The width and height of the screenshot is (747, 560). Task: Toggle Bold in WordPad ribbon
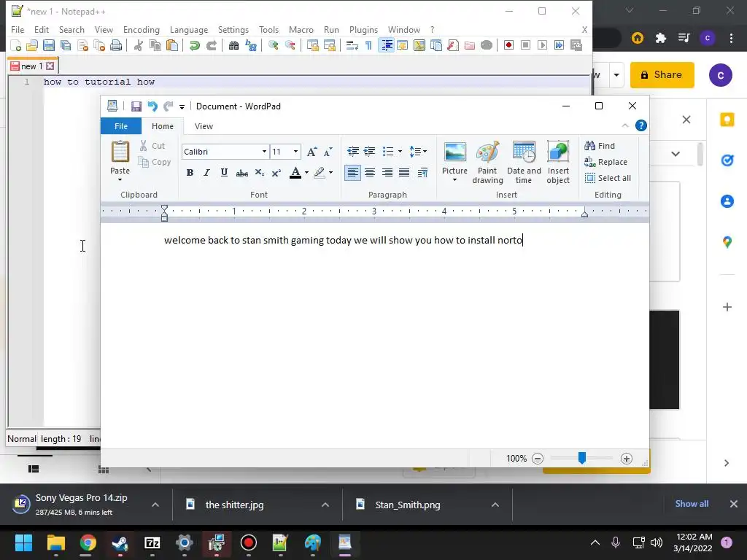[x=190, y=172]
